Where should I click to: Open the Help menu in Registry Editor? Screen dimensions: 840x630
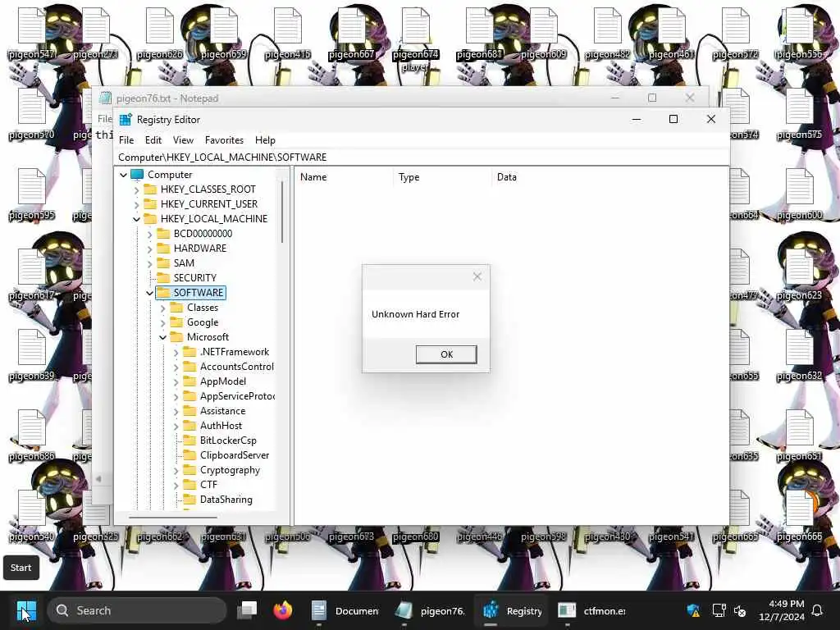[265, 139]
